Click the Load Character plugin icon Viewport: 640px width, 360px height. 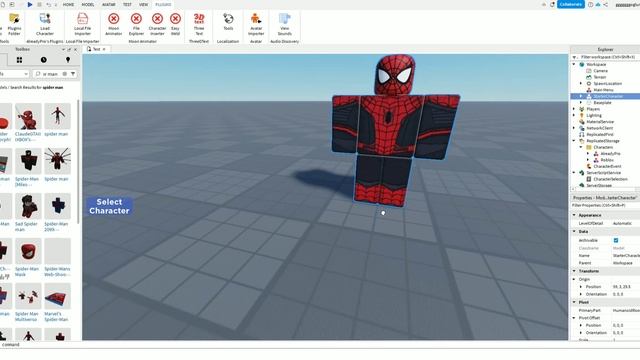(x=45, y=24)
